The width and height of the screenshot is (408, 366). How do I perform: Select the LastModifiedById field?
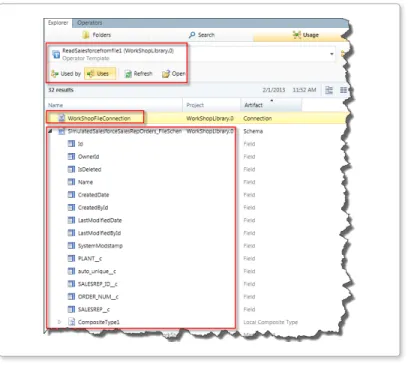(99, 233)
